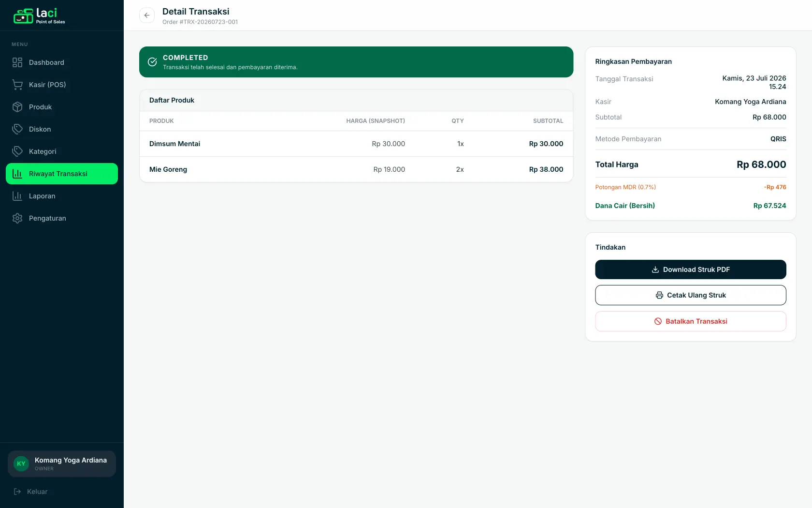Open the Produk menu item
Viewport: 812px width, 508px height.
[62, 107]
